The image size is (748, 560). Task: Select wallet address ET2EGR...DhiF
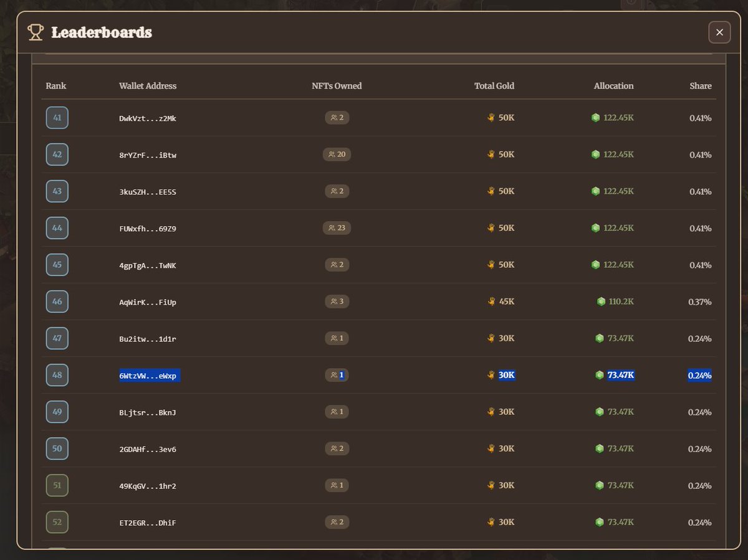click(x=148, y=523)
